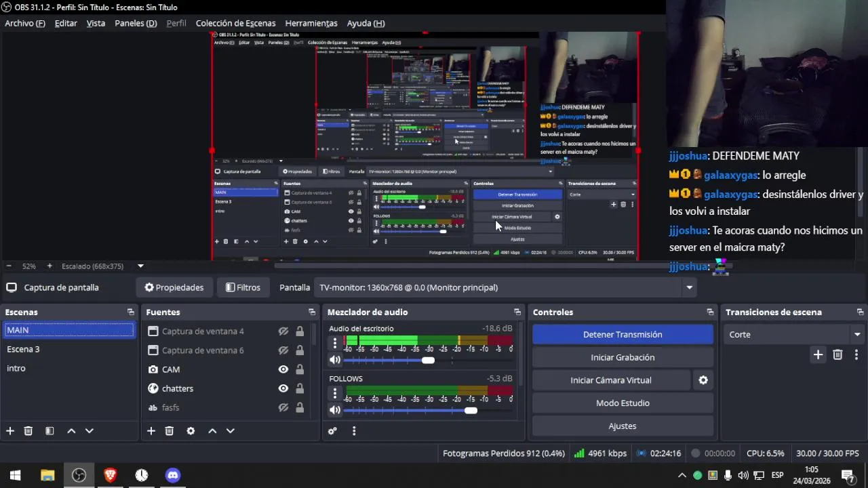
Task: Move scene up with arrow icon
Action: (x=71, y=431)
